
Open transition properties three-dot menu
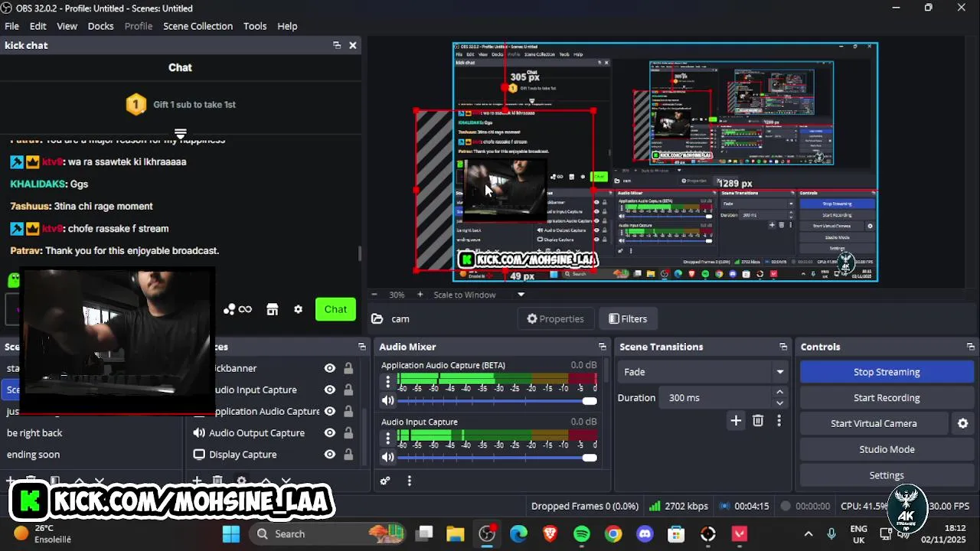click(779, 420)
